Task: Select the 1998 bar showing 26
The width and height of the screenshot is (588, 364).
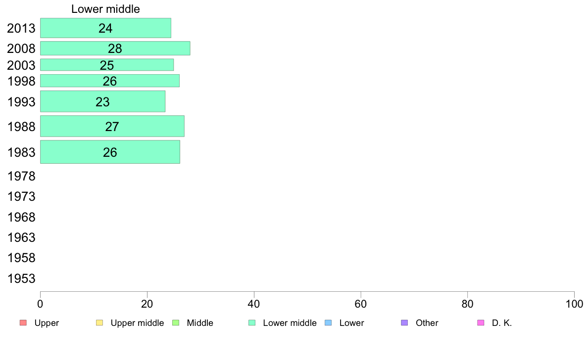Action: click(x=110, y=81)
